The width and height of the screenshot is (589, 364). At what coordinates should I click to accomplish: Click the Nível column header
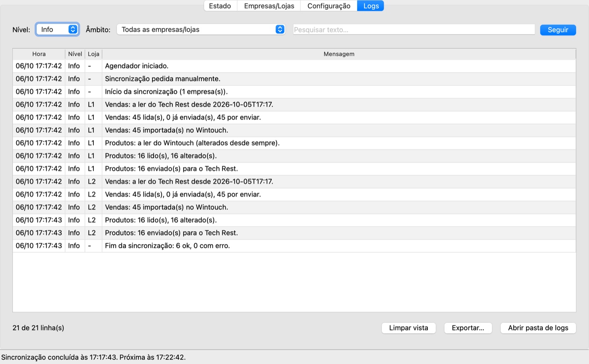[75, 54]
